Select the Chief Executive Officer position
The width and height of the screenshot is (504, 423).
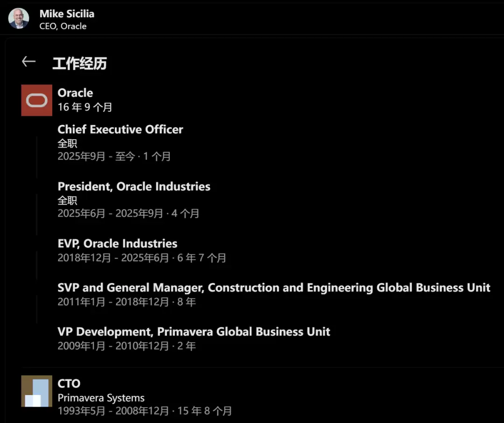(x=120, y=129)
